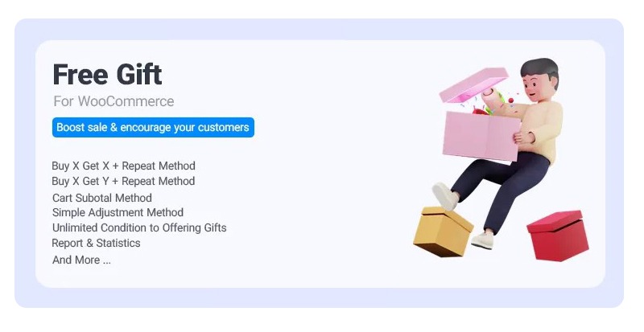This screenshot has height=332, width=644.
Task: Select Buy X Get X + Repeat Method
Action: pyautogui.click(x=124, y=166)
